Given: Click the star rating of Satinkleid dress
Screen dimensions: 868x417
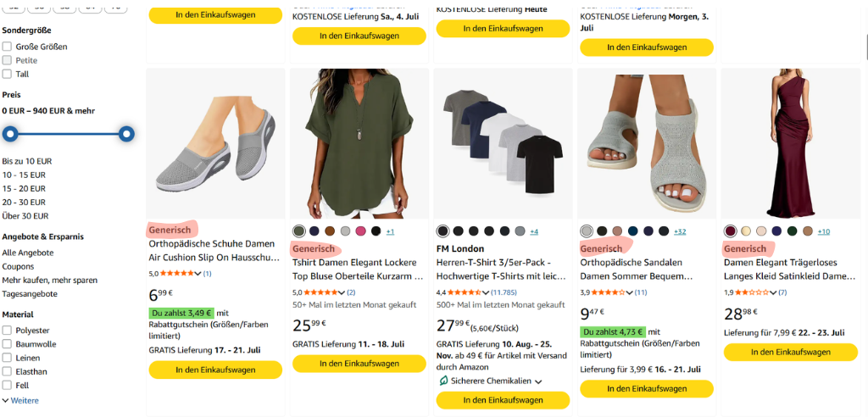Looking at the screenshot, I should (753, 292).
